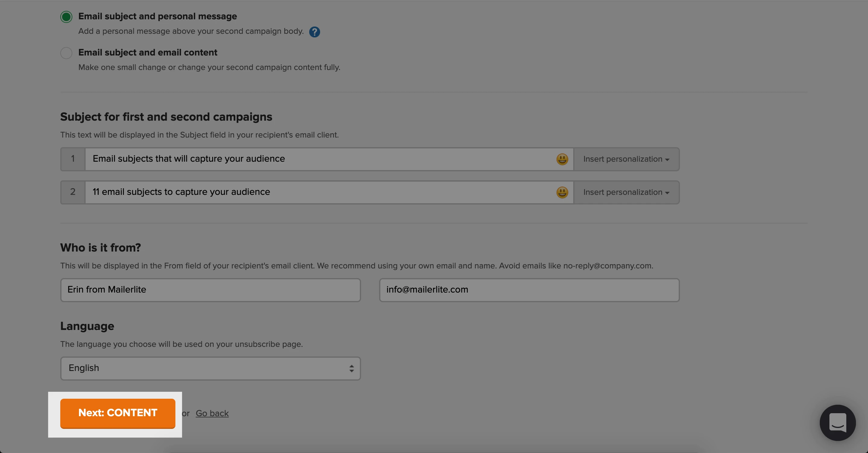Expand second subject Insert personalization dropdown
The image size is (868, 453).
click(x=626, y=192)
